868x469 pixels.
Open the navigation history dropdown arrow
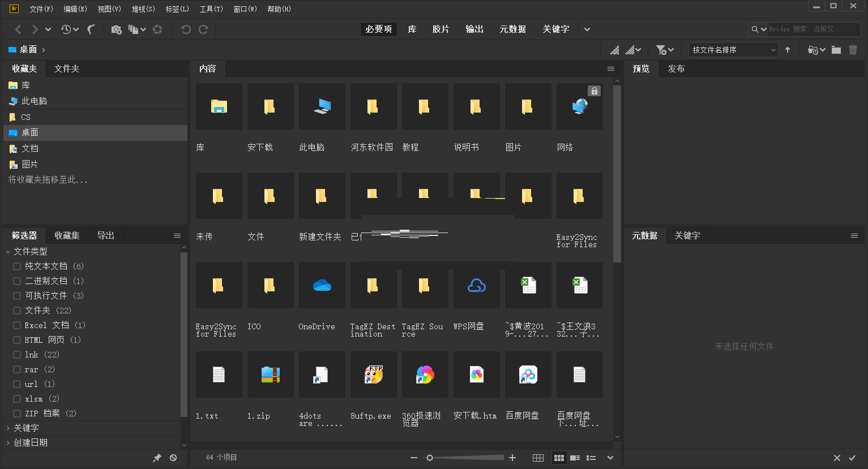click(x=48, y=29)
